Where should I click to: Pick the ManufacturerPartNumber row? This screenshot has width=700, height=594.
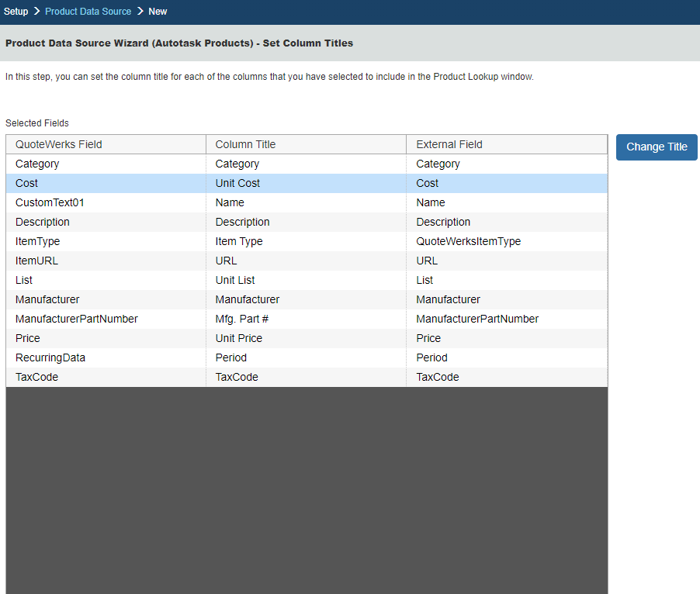point(76,319)
